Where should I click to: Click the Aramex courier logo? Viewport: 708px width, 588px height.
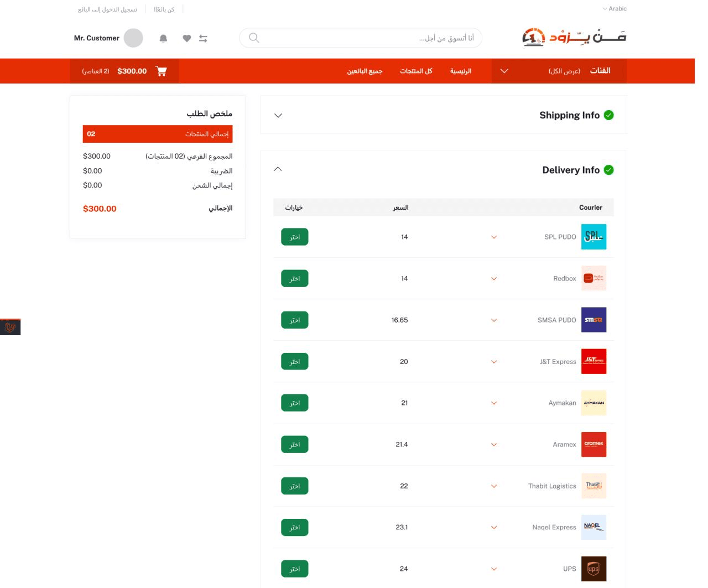pos(594,444)
